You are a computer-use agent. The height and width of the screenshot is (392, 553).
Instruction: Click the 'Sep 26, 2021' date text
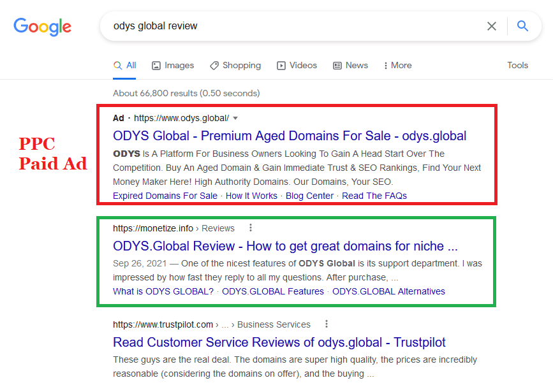pos(140,263)
